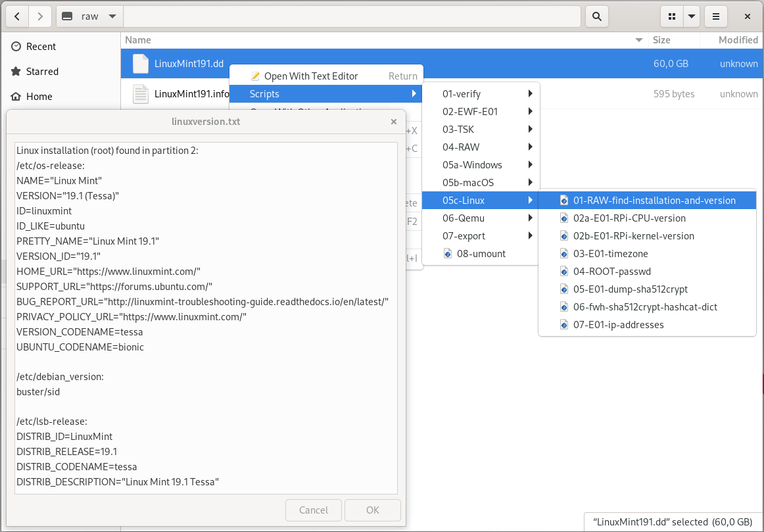Open the 05c-Linux submenu
Image resolution: width=764 pixels, height=532 pixels.
tap(481, 200)
